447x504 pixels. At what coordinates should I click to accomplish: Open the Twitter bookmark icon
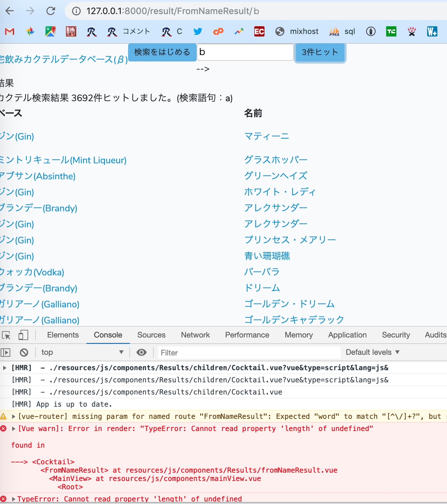[198, 31]
